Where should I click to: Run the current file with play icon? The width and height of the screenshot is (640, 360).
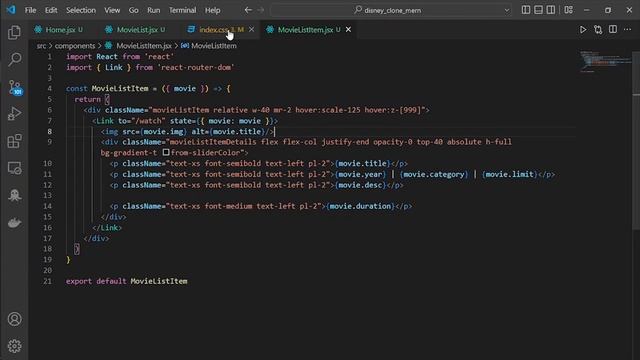tap(583, 29)
